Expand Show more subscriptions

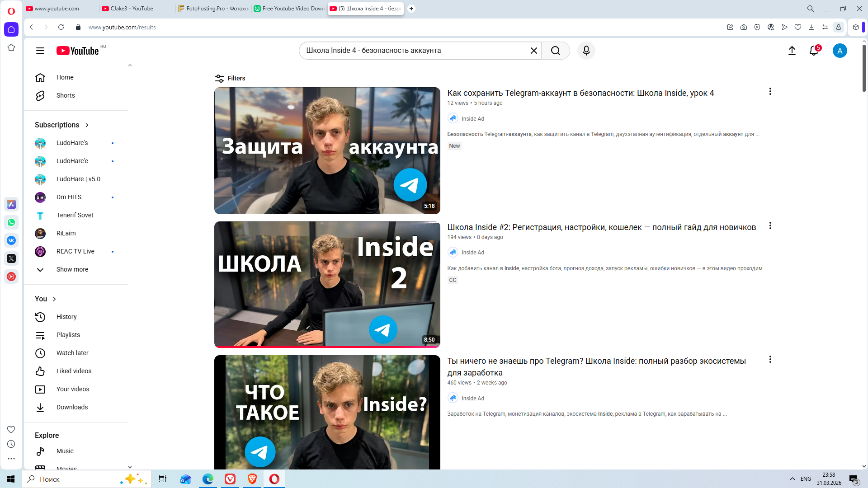pyautogui.click(x=72, y=269)
